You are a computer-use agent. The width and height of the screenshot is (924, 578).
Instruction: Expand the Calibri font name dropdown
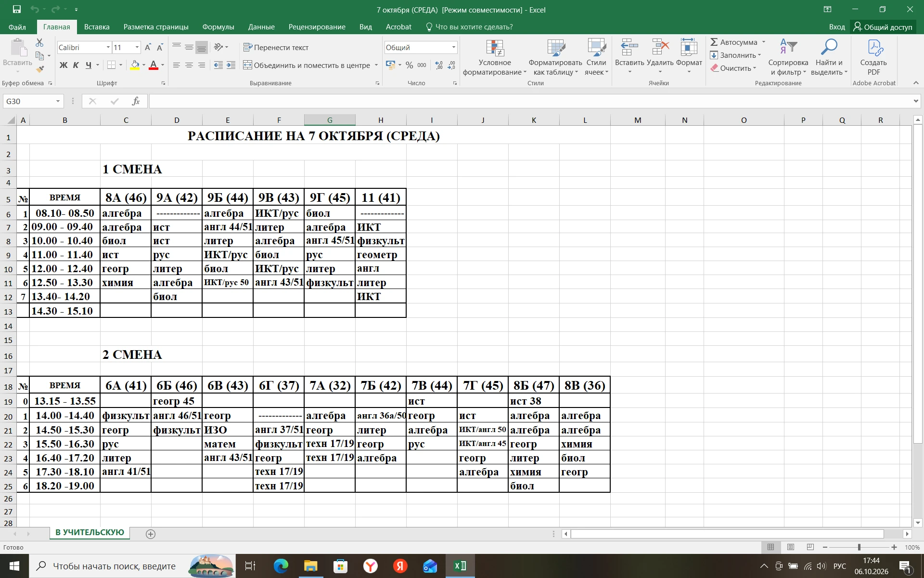[x=108, y=47]
